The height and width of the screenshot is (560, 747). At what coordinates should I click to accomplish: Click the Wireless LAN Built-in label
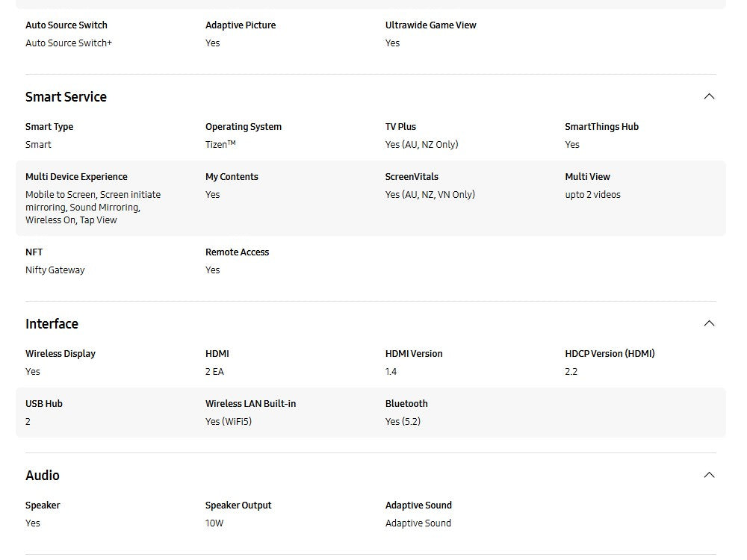pos(250,404)
